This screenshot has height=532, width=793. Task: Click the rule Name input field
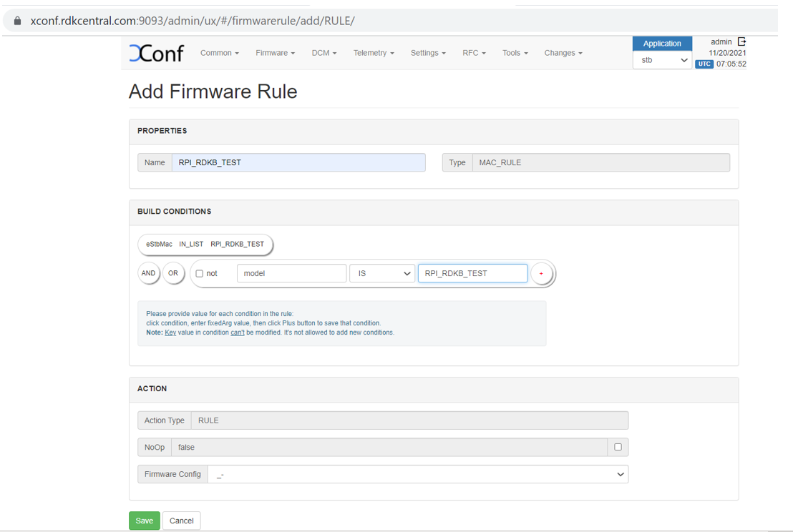coord(298,162)
